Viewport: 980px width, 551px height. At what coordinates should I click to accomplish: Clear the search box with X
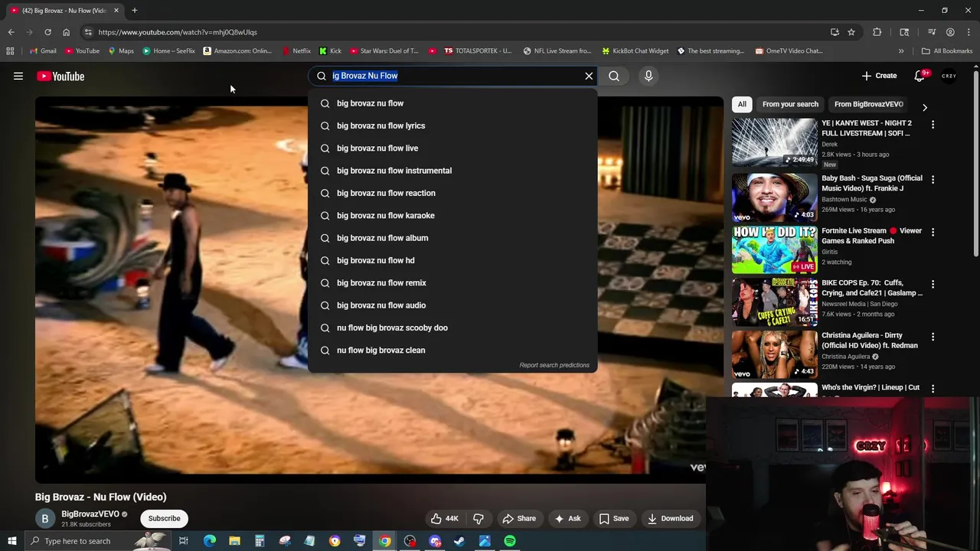pos(589,76)
